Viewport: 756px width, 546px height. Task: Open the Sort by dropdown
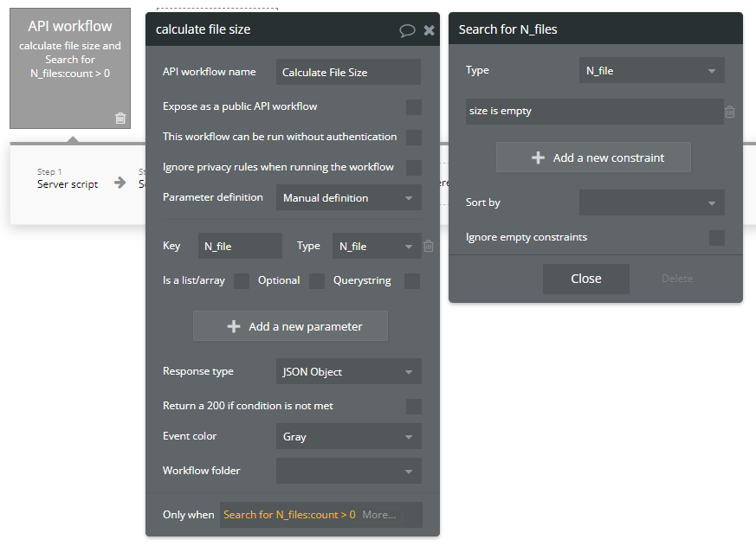651,203
